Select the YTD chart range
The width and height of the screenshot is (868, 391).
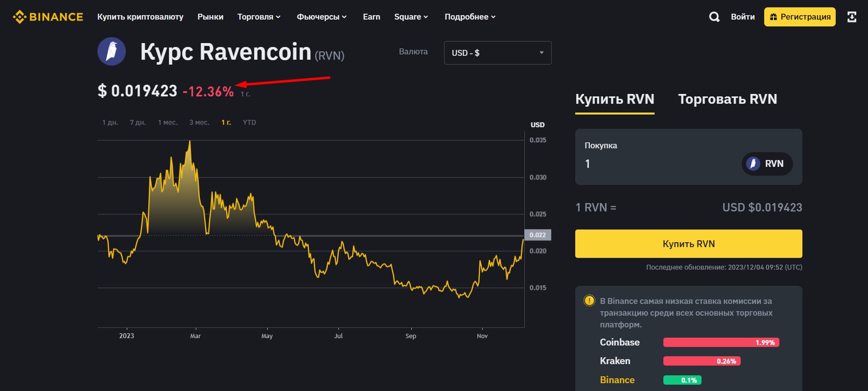[x=249, y=122]
